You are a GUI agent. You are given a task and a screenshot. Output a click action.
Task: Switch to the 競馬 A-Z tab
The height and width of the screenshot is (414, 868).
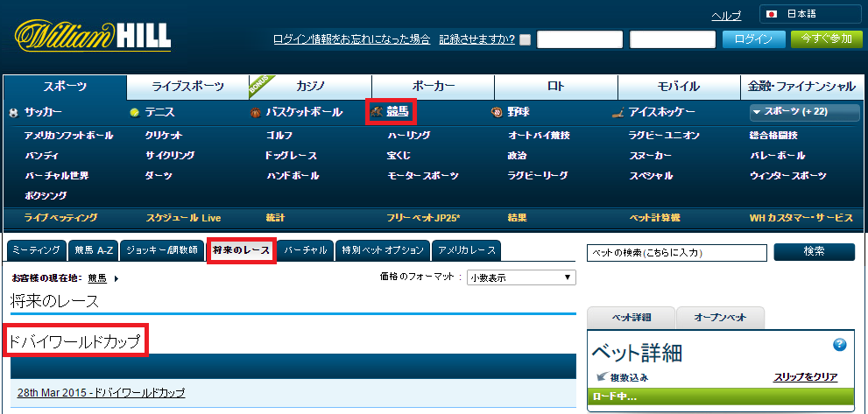point(94,250)
